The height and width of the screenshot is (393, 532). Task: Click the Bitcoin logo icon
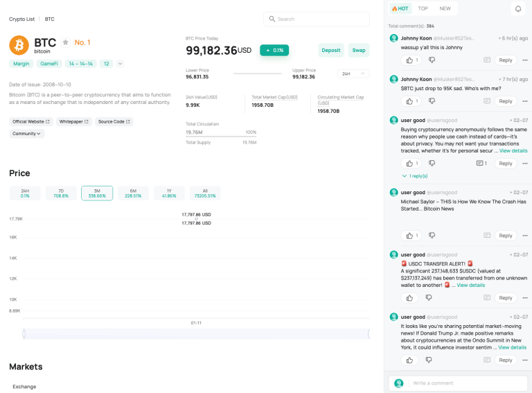[x=19, y=46]
